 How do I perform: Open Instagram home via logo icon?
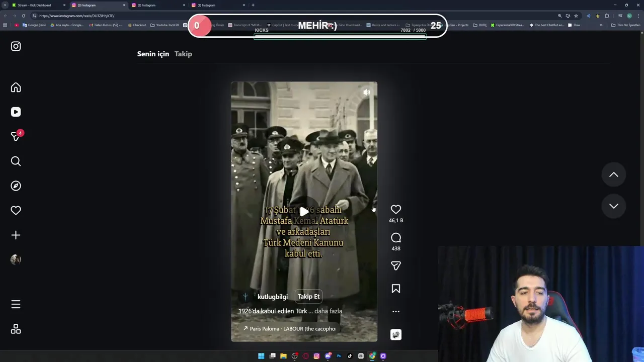pos(16,46)
